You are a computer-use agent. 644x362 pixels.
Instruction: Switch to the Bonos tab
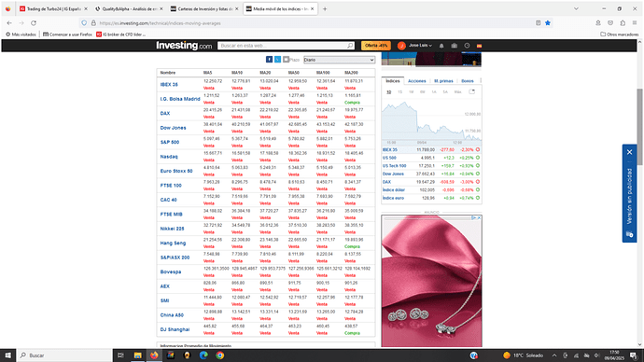point(468,81)
